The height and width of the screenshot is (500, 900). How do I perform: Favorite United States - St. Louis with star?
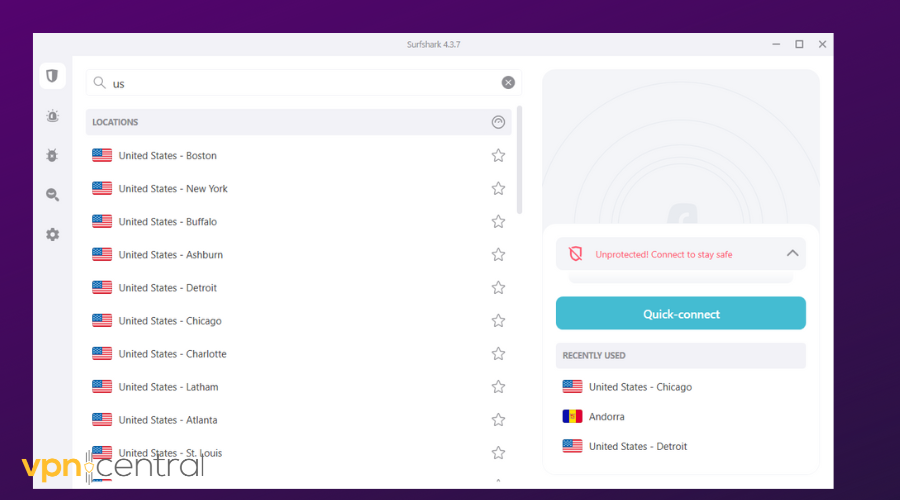(498, 453)
